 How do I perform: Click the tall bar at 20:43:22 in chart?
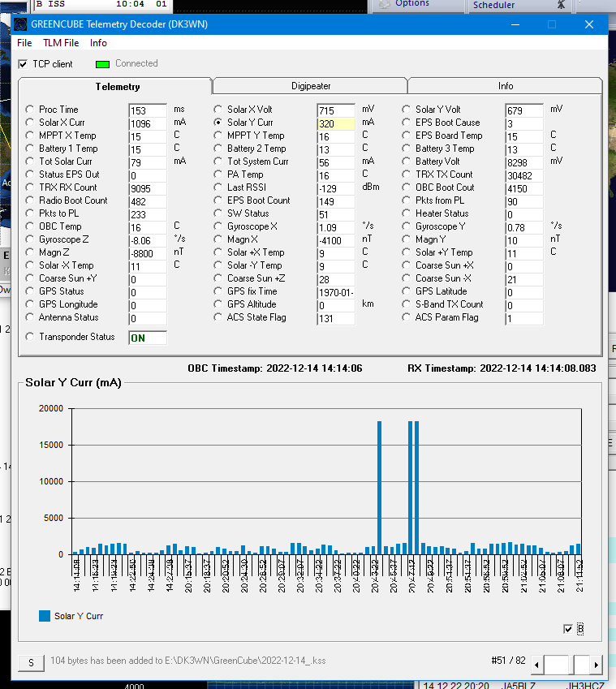coord(380,488)
